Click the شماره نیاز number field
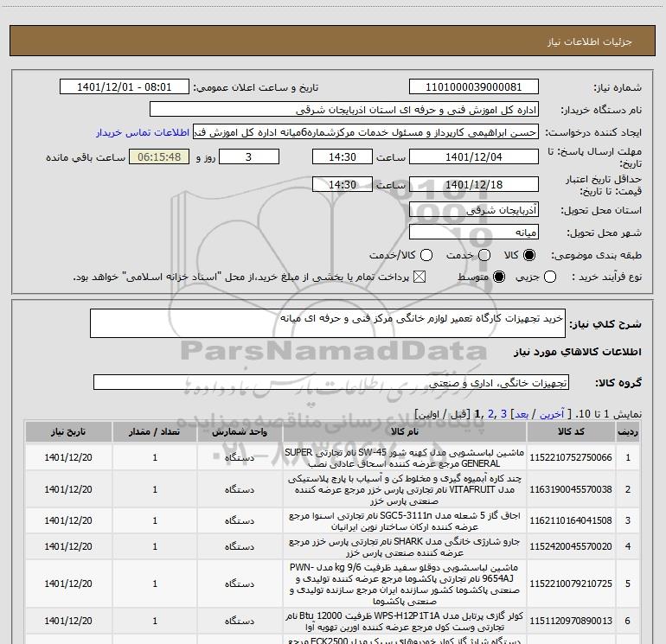Viewport: 666px width, 644px height. [x=474, y=87]
